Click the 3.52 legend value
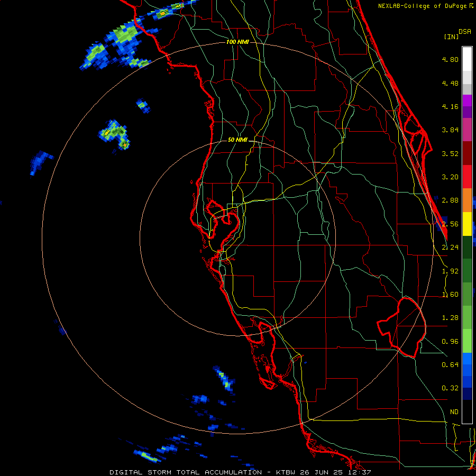Screen dimensions: 476x476 [x=450, y=153]
